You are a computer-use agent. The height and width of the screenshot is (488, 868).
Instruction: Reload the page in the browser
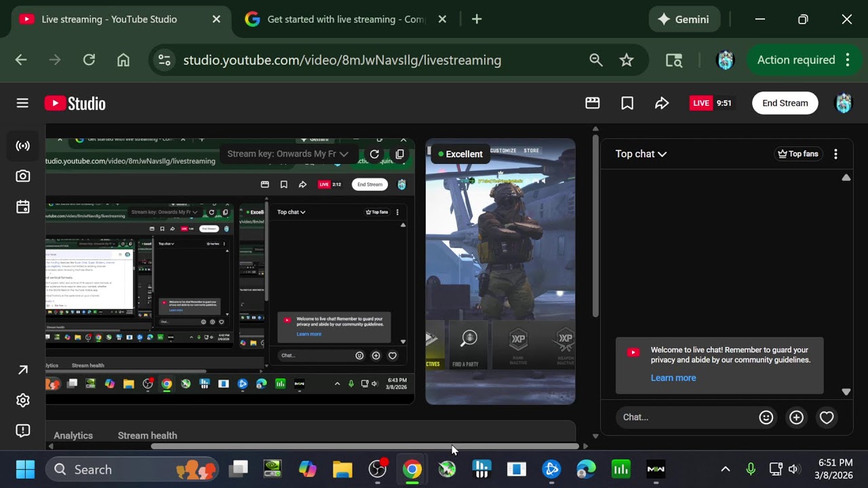[x=89, y=60]
